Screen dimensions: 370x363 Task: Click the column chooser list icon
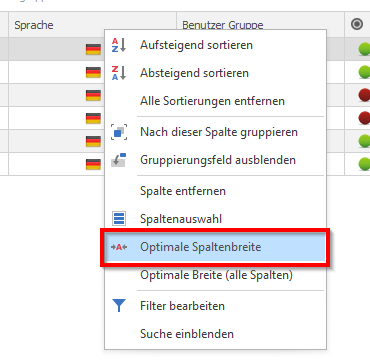(x=119, y=219)
